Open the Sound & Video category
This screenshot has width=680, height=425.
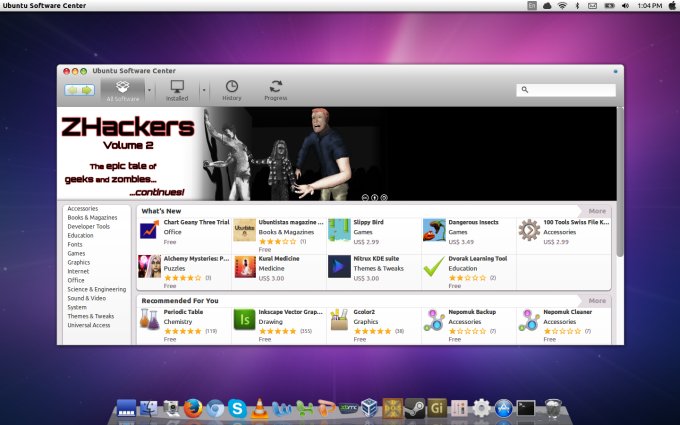pos(86,298)
